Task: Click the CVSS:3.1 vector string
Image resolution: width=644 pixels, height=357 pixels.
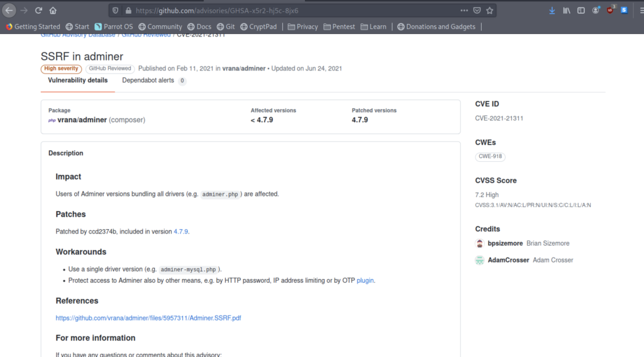Action: (x=533, y=205)
